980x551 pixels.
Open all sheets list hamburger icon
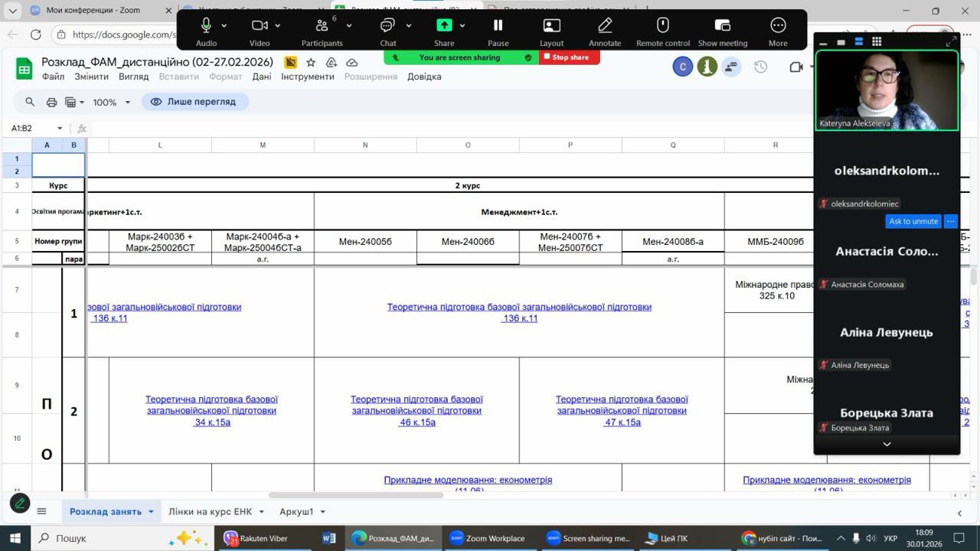(x=42, y=511)
